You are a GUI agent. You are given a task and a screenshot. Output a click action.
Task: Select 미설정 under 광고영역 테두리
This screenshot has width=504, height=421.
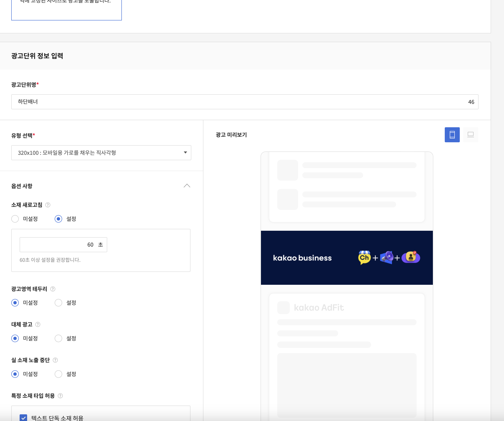[x=15, y=303]
